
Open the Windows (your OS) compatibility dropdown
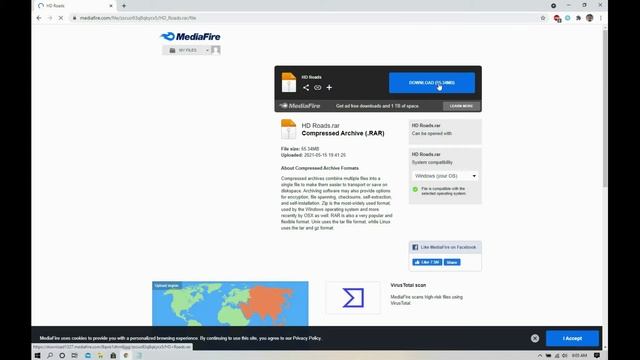pos(445,176)
